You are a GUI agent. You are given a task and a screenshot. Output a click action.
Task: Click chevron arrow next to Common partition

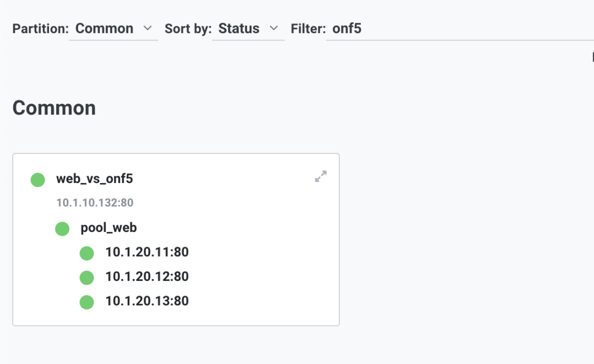148,29
